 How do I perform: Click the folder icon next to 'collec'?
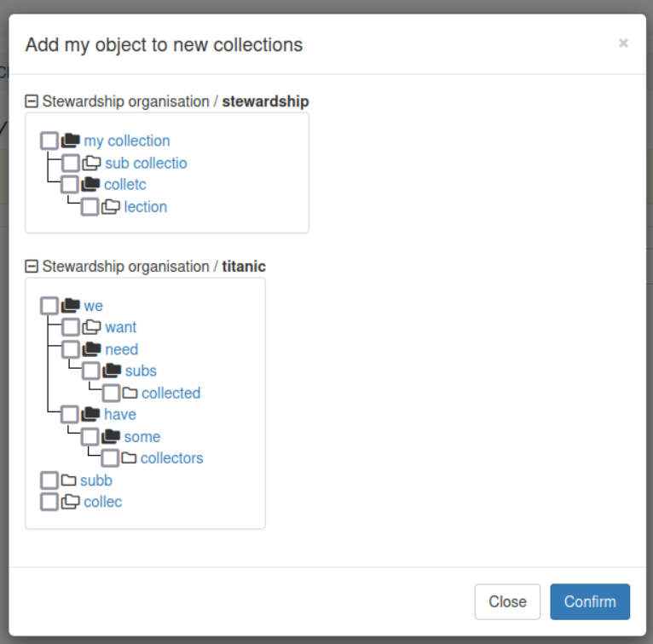(71, 502)
